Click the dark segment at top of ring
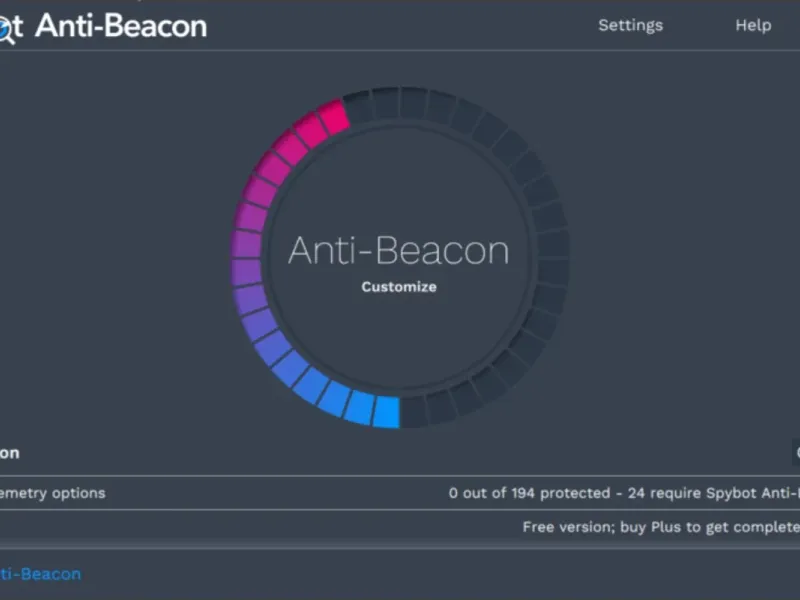Image resolution: width=800 pixels, height=600 pixels. coord(386,103)
